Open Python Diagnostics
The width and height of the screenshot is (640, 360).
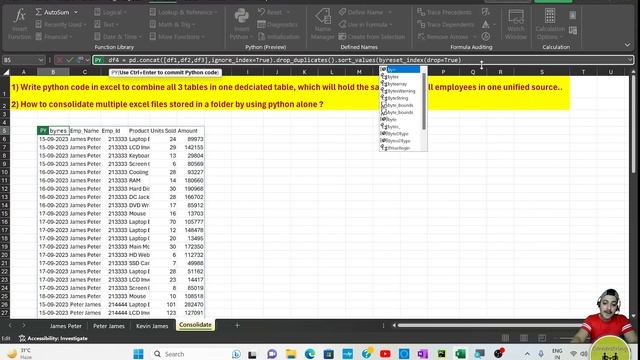(x=278, y=24)
